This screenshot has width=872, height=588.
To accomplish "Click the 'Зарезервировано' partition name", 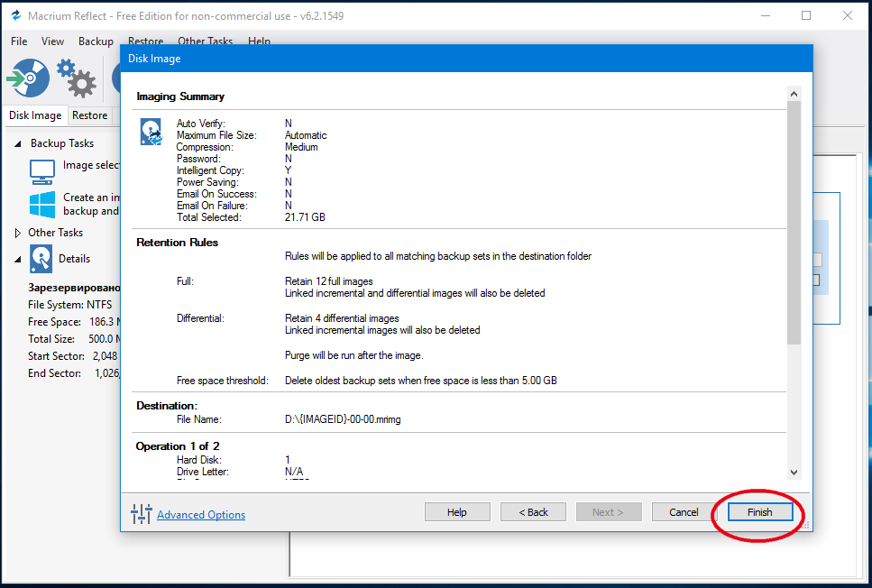I will click(x=74, y=288).
